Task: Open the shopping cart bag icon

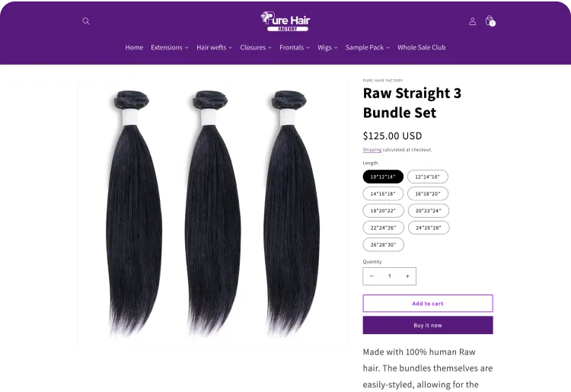Action: click(490, 21)
